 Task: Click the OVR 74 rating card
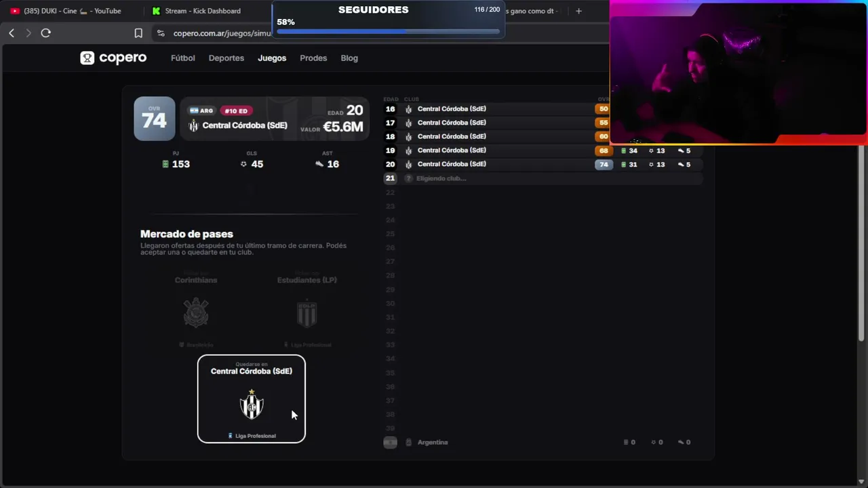[x=155, y=119]
